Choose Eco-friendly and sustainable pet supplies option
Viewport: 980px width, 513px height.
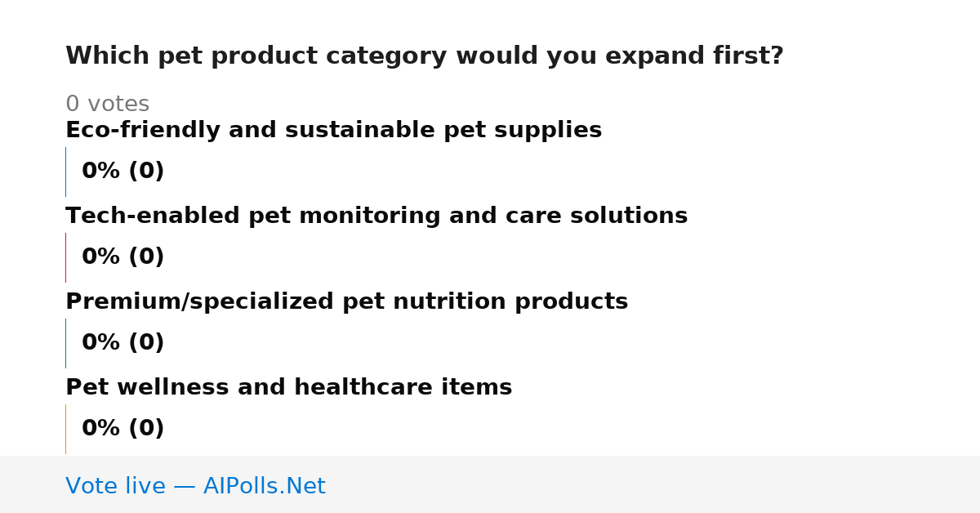(x=333, y=131)
